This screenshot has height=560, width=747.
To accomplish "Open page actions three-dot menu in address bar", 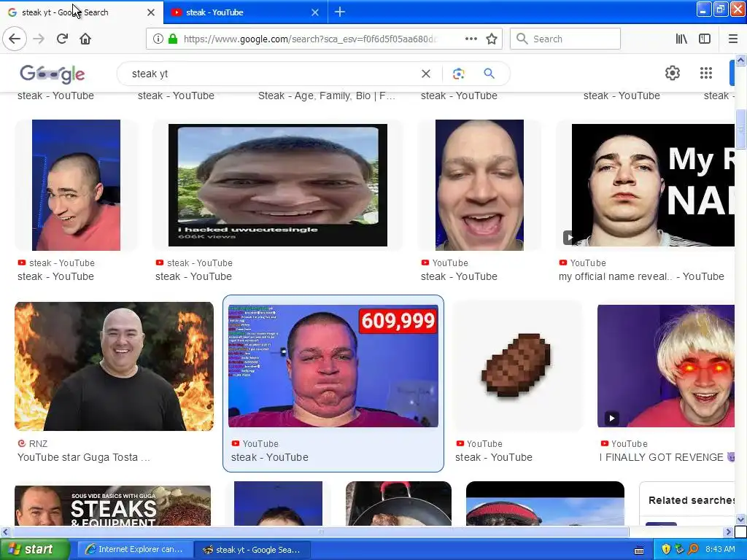I will coord(471,39).
